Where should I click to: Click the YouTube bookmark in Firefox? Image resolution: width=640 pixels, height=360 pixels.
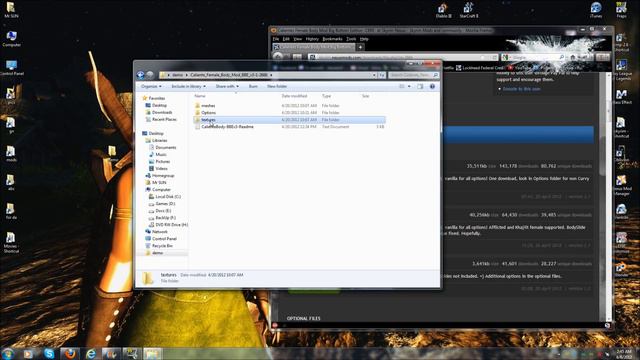pos(518,68)
